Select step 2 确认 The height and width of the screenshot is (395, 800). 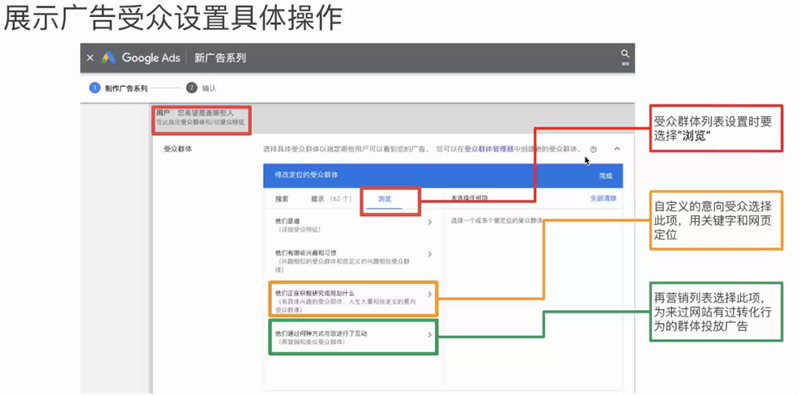pos(202,88)
